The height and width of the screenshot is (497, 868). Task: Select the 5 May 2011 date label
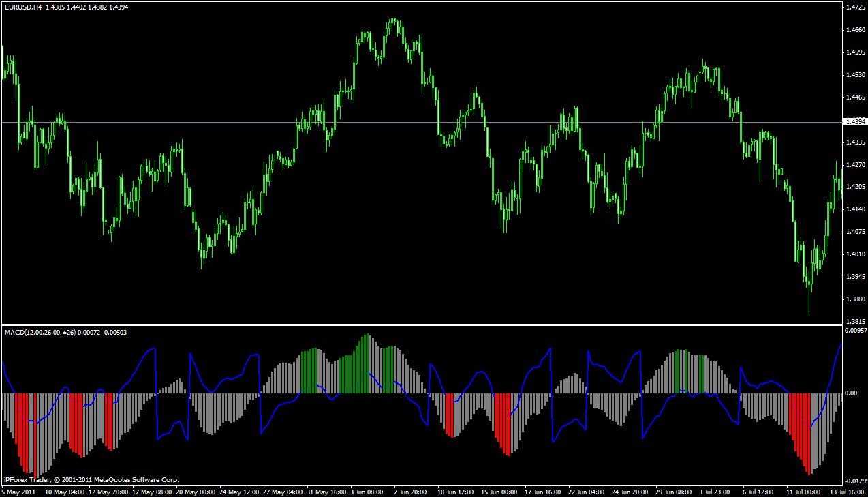coord(19,492)
